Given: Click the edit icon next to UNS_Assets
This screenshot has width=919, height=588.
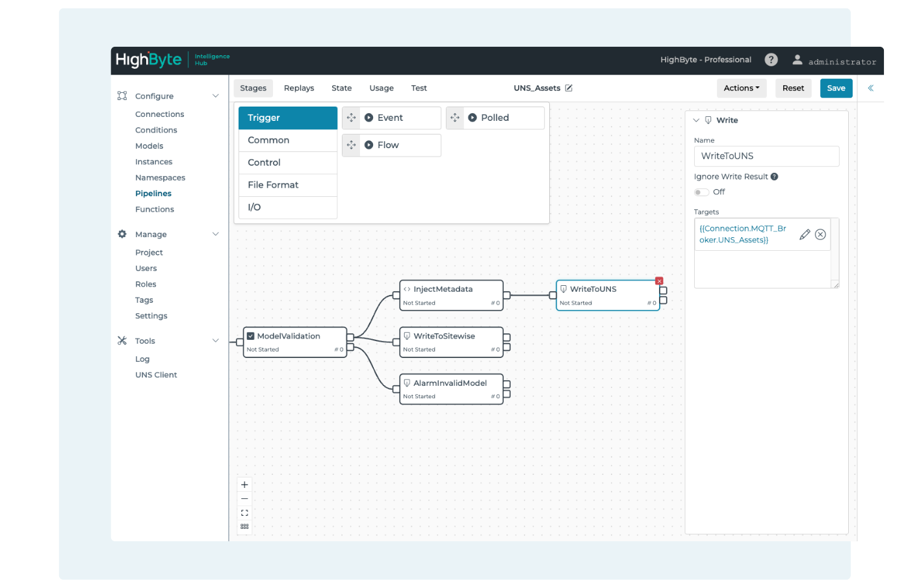Looking at the screenshot, I should click(569, 88).
